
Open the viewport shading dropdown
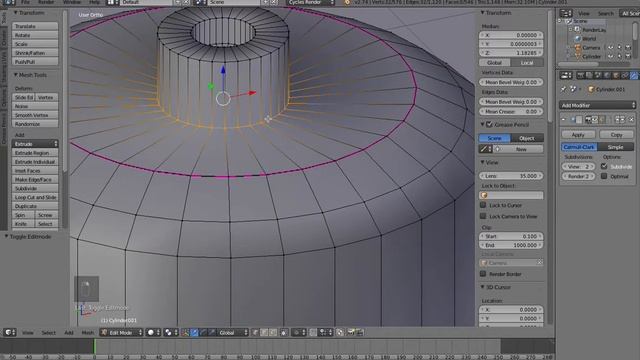154,333
